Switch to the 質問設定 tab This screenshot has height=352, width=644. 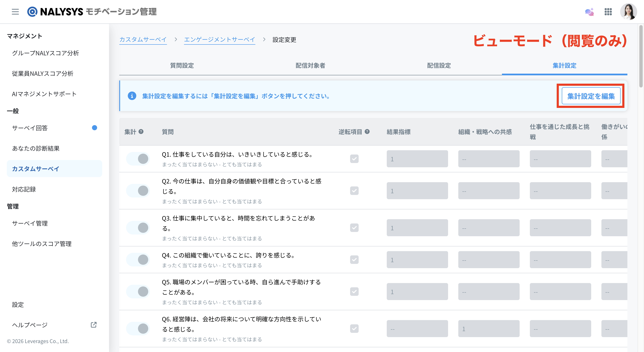(x=182, y=66)
